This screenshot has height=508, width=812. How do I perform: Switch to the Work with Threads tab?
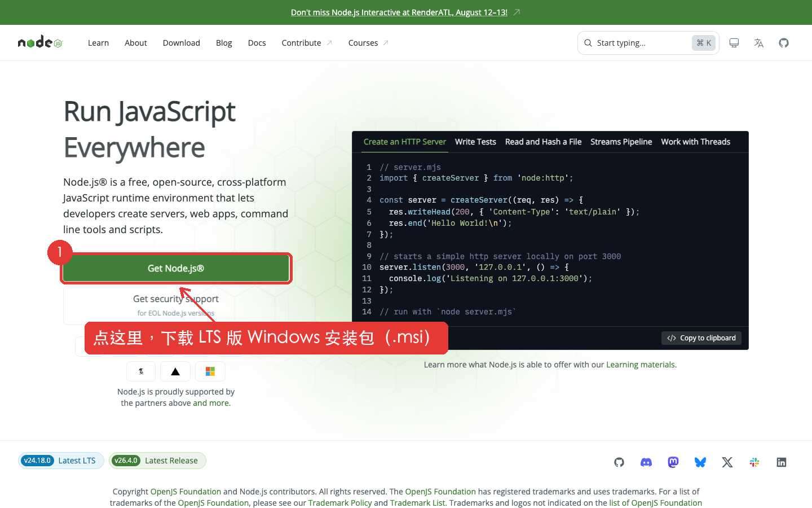pos(695,142)
